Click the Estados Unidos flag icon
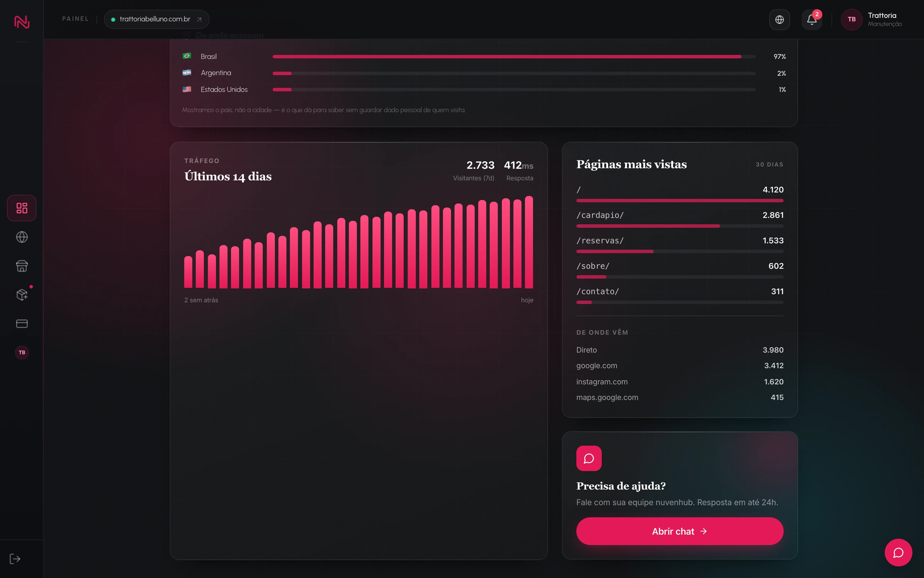Screen dimensions: 924x578 (x=187, y=89)
